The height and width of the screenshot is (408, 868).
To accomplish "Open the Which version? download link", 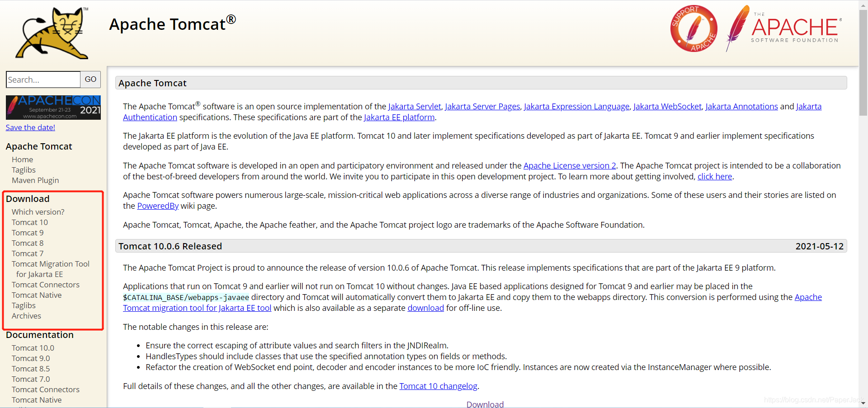I will (38, 212).
